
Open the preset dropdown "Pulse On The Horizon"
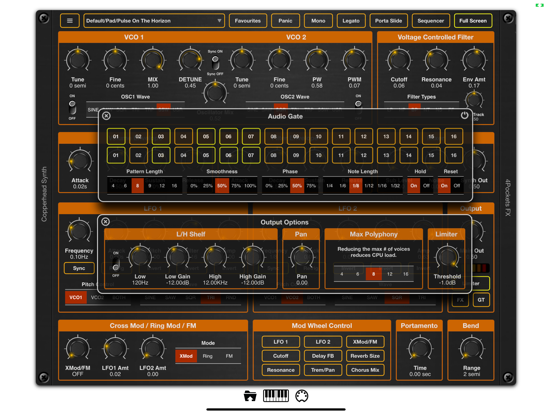[x=154, y=21]
